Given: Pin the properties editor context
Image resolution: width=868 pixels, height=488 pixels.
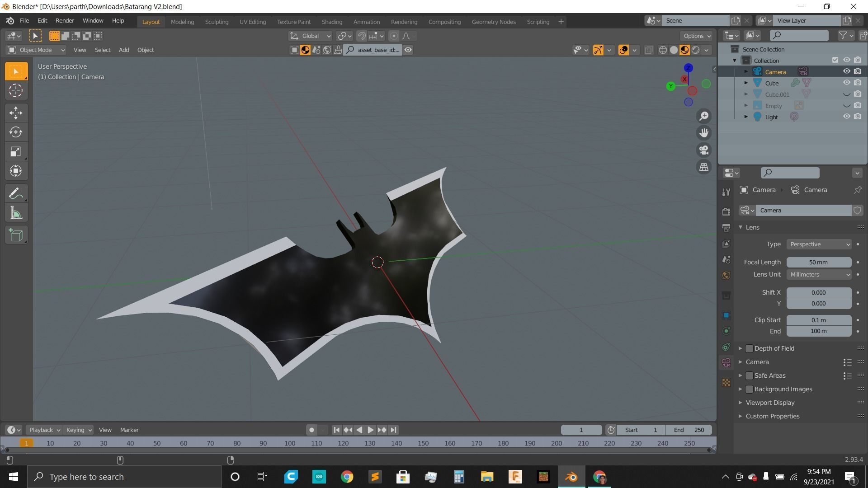Looking at the screenshot, I should [858, 190].
